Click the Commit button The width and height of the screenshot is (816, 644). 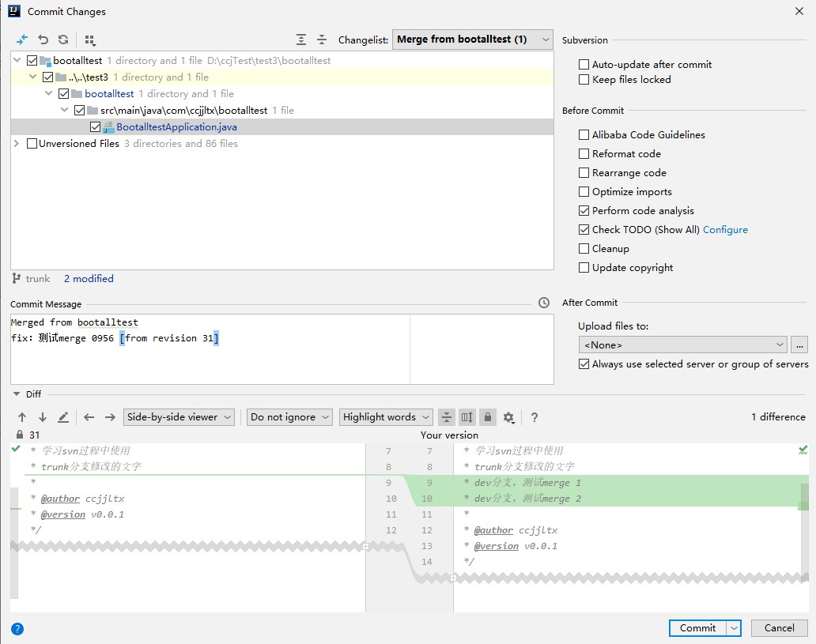point(697,628)
